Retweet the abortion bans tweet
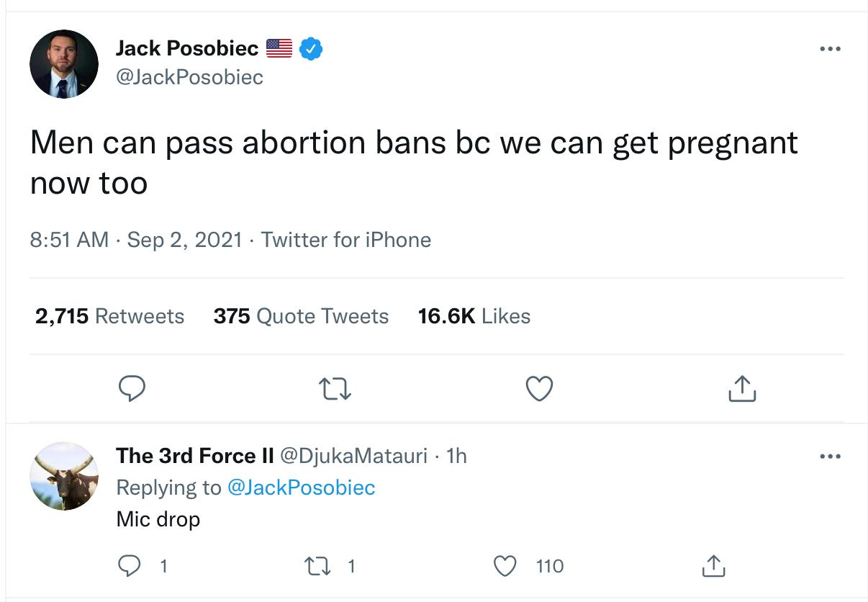Screen dimensions: 868x602 (337, 389)
